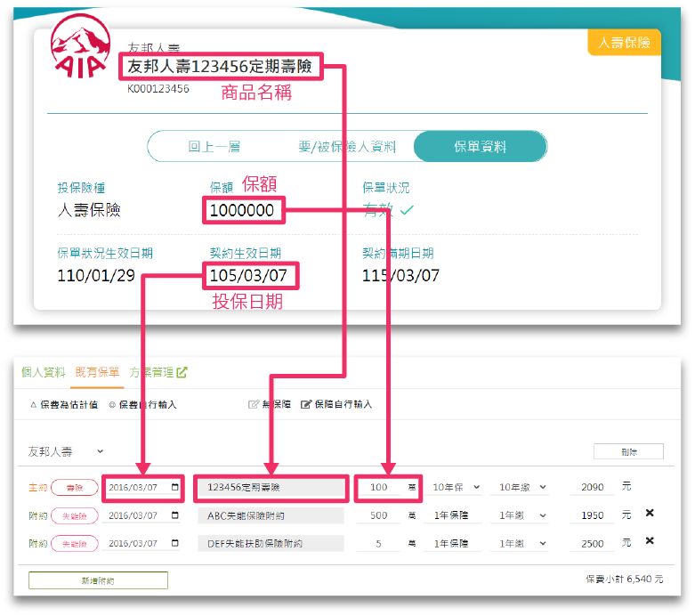This screenshot has height=616, width=695.
Task: Click the external-link icon next to 方案管理
Action: point(182,372)
